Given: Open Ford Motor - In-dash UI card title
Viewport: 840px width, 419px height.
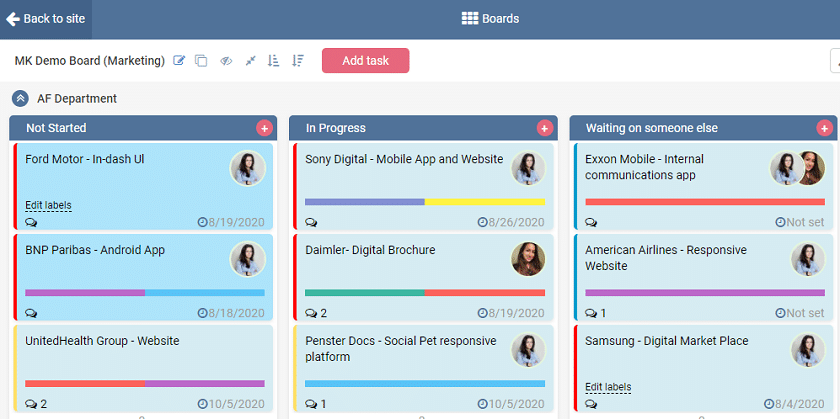Looking at the screenshot, I should coord(85,159).
